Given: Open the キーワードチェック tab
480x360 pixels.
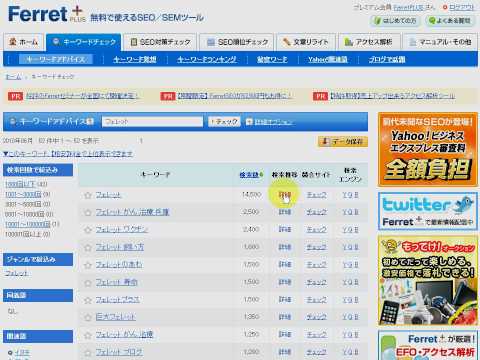Looking at the screenshot, I should tap(84, 42).
